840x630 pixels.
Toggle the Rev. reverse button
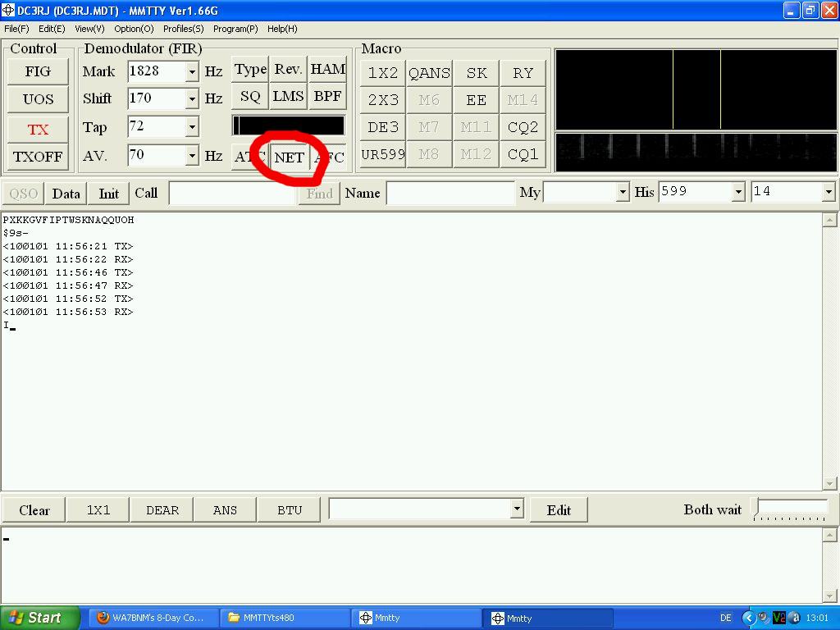click(288, 69)
